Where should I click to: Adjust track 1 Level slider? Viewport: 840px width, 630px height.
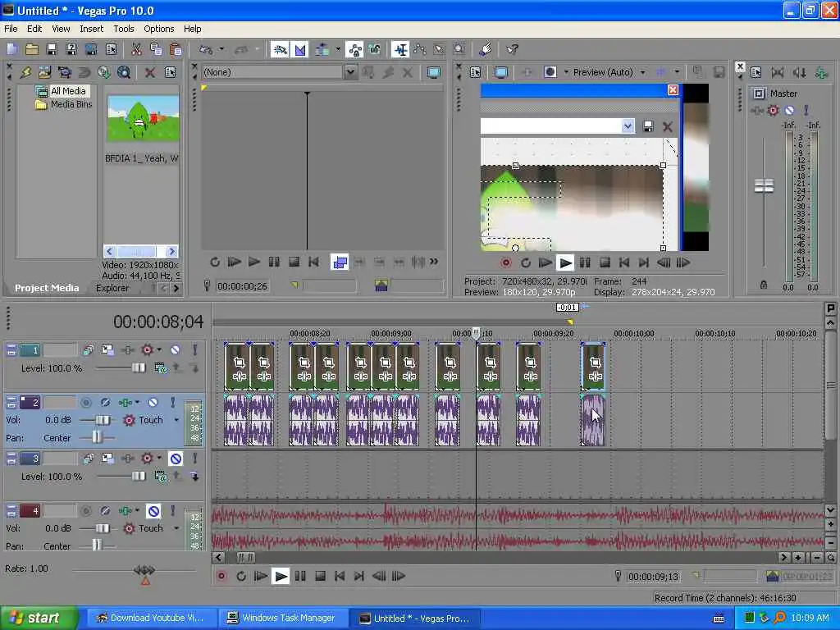[x=138, y=368]
